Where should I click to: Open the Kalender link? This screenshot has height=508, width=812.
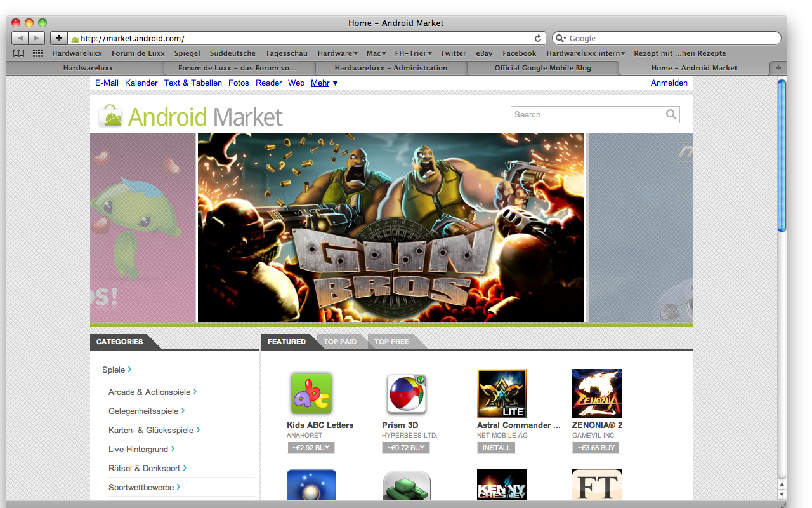(x=141, y=83)
